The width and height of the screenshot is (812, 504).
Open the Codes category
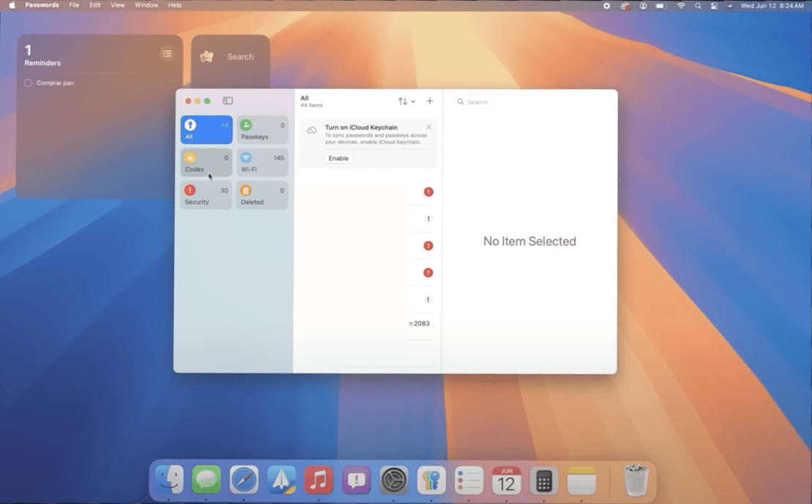tap(206, 162)
